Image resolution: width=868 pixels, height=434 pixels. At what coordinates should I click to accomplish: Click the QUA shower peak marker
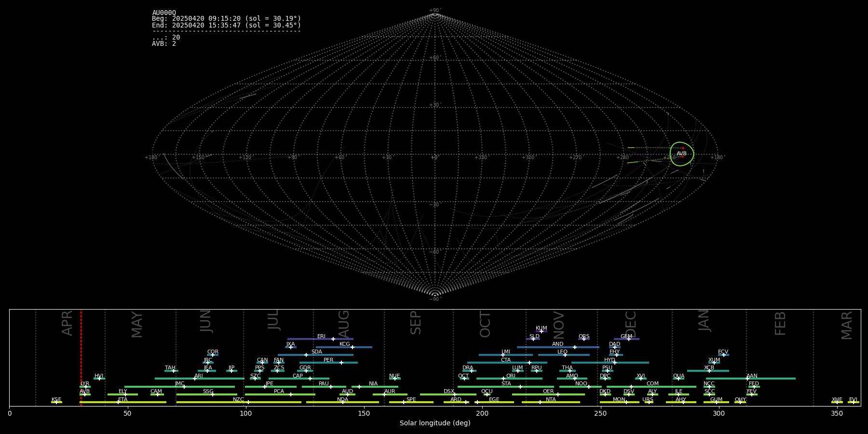pos(678,379)
